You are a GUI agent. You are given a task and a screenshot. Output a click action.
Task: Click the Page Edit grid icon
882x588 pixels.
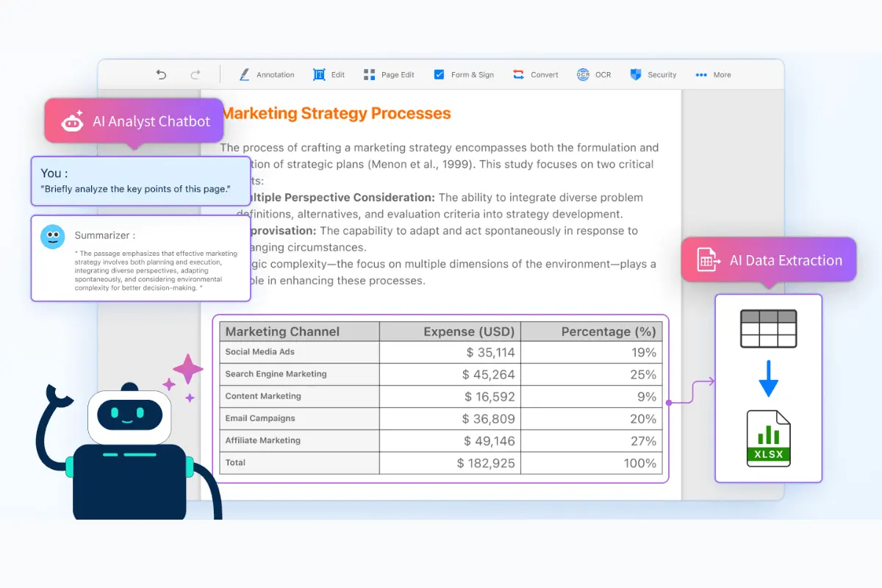coord(369,74)
